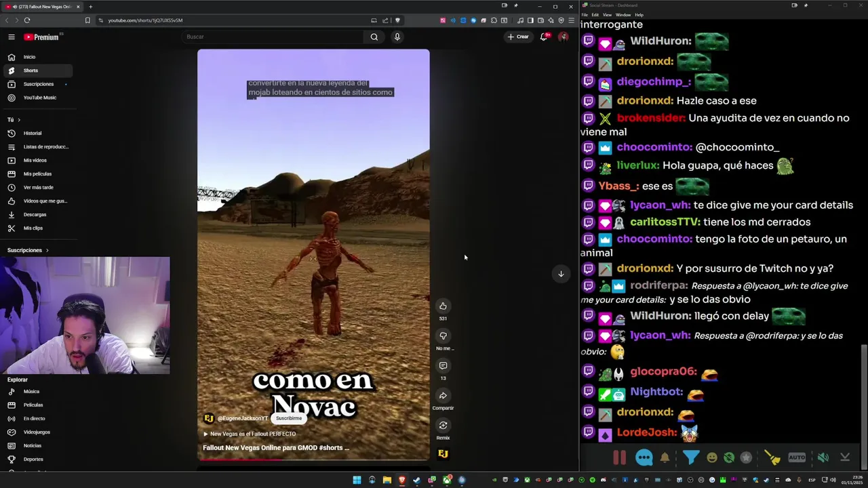Pause Social Stream chat with red pause icon

coord(620,457)
